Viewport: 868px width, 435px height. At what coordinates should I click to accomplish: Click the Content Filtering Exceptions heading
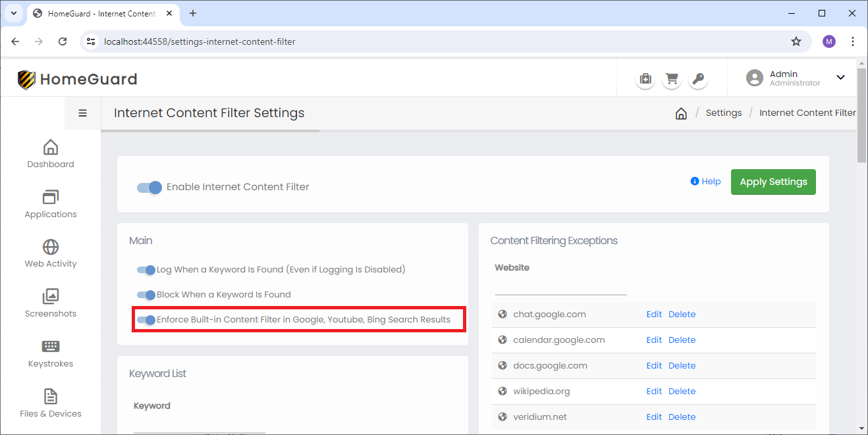[554, 241]
